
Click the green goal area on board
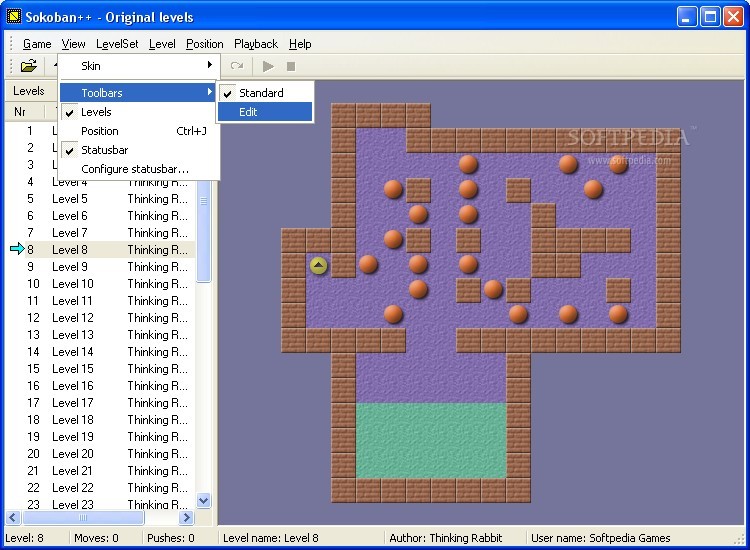[431, 440]
